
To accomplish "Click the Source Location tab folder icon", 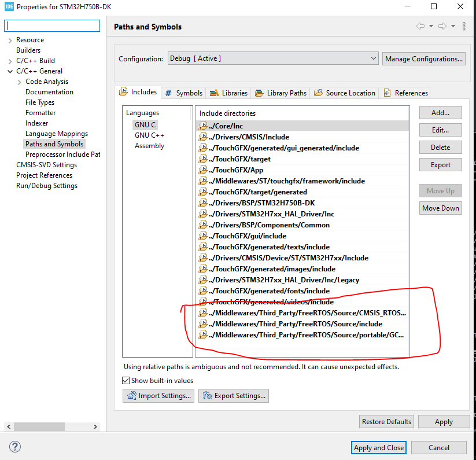I will tap(318, 93).
